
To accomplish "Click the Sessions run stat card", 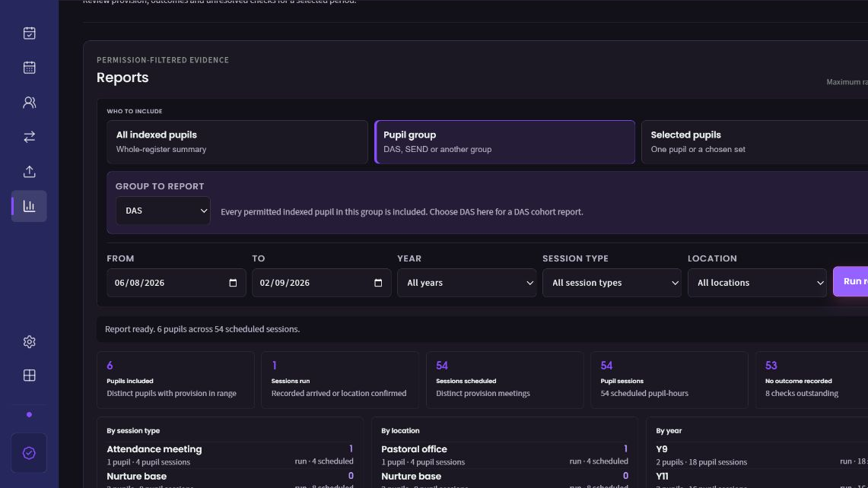I will pos(341,380).
